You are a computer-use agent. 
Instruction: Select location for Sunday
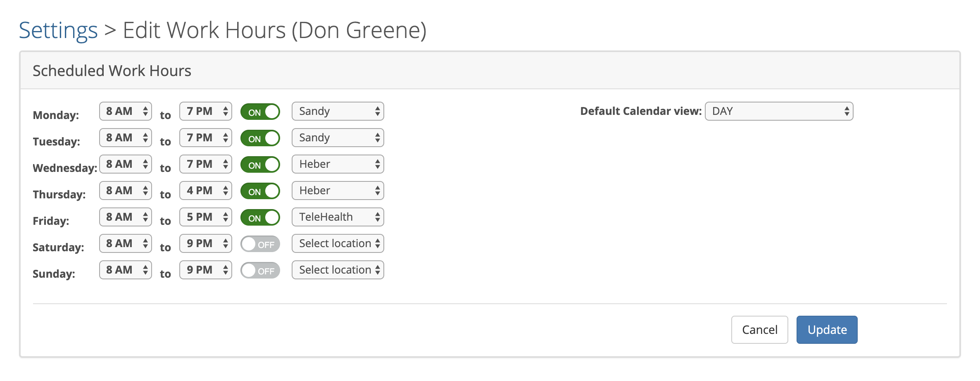(x=338, y=270)
